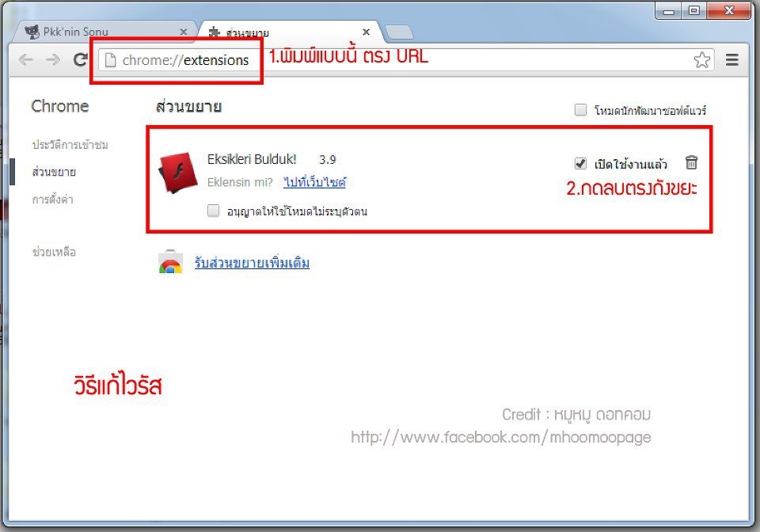Close the ส่วนขยาย extensions tab
This screenshot has height=532, width=760.
(367, 32)
